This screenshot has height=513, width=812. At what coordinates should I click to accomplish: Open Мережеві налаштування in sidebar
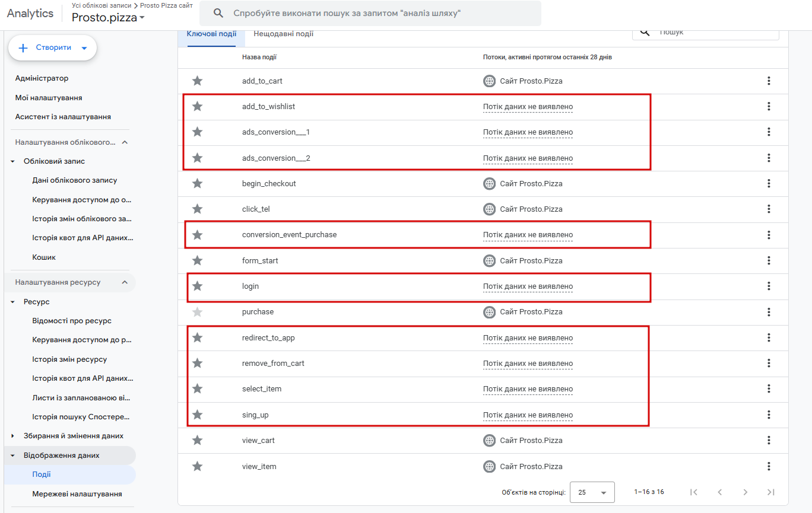pos(77,493)
